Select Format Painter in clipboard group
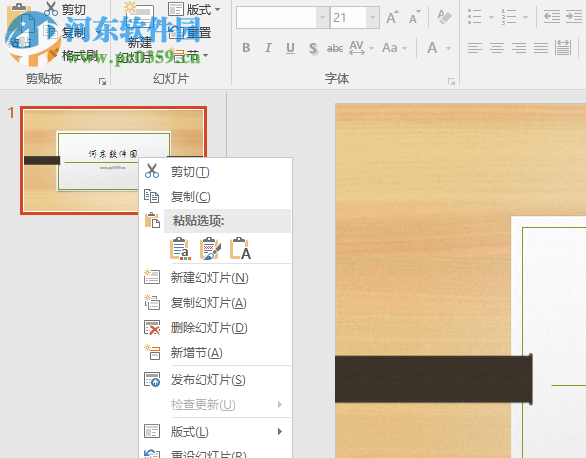 click(73, 56)
